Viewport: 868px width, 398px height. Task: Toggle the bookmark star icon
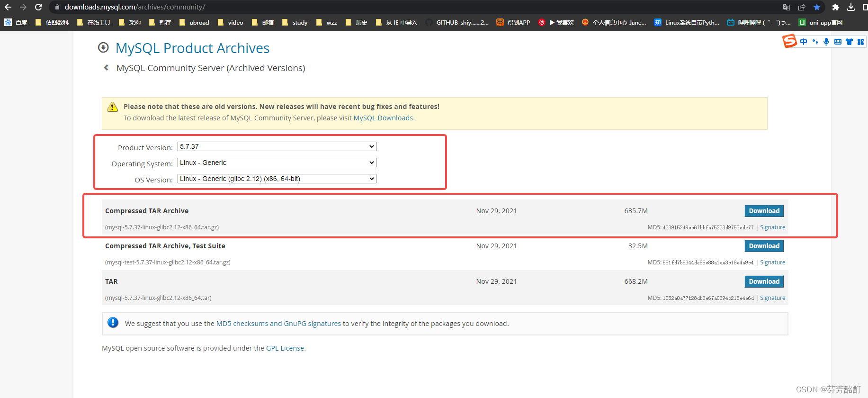(x=817, y=7)
